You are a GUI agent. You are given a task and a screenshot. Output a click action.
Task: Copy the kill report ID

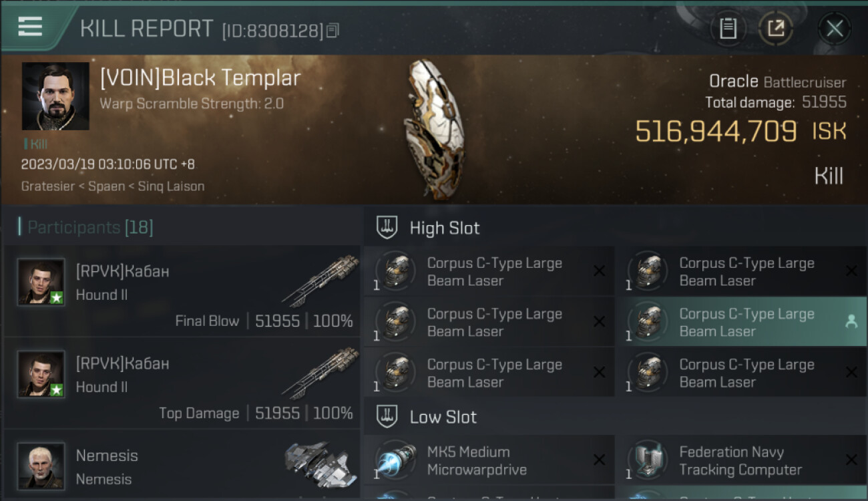[x=333, y=30]
